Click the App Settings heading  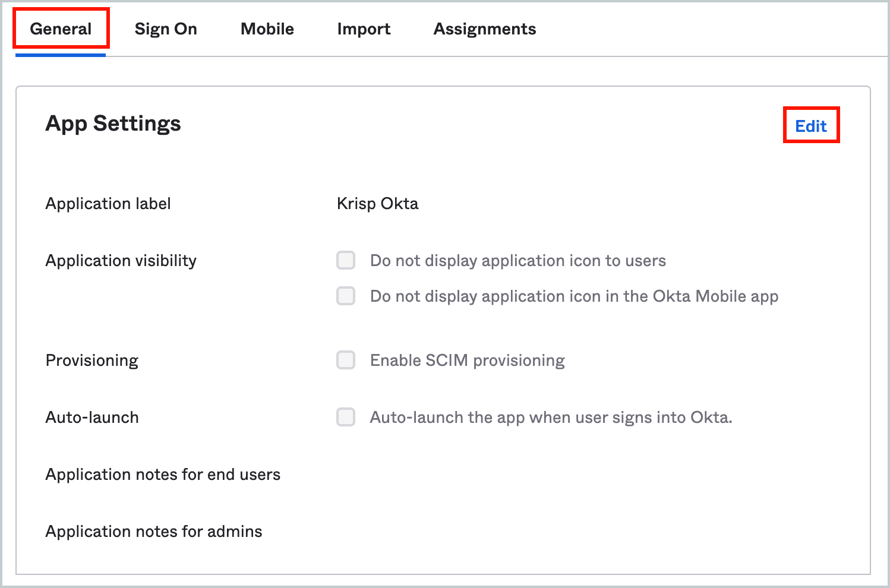coord(113,124)
